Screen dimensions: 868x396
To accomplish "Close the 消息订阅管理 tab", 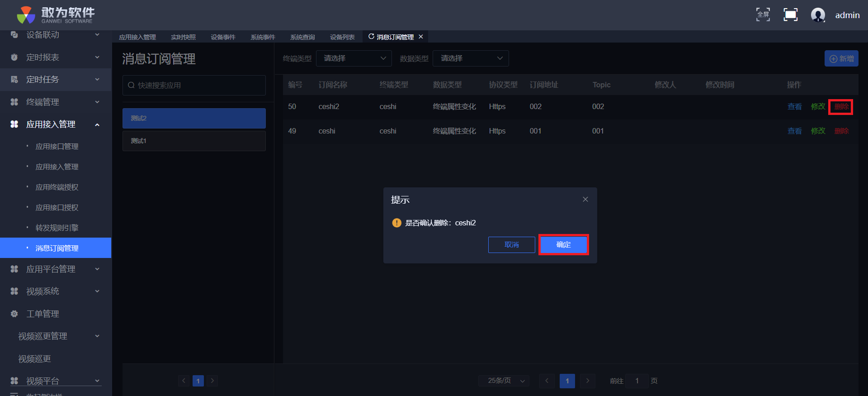I will click(421, 37).
